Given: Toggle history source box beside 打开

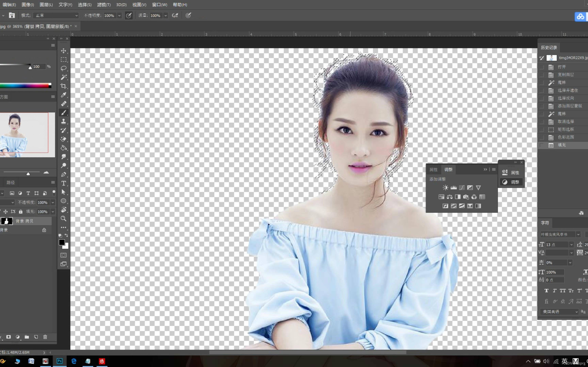Looking at the screenshot, I should pos(542,67).
